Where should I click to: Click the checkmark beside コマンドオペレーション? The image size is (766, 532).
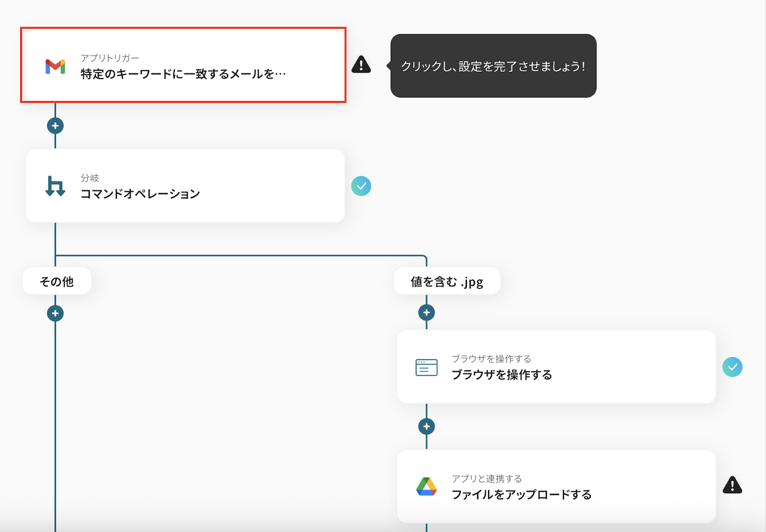tap(361, 186)
